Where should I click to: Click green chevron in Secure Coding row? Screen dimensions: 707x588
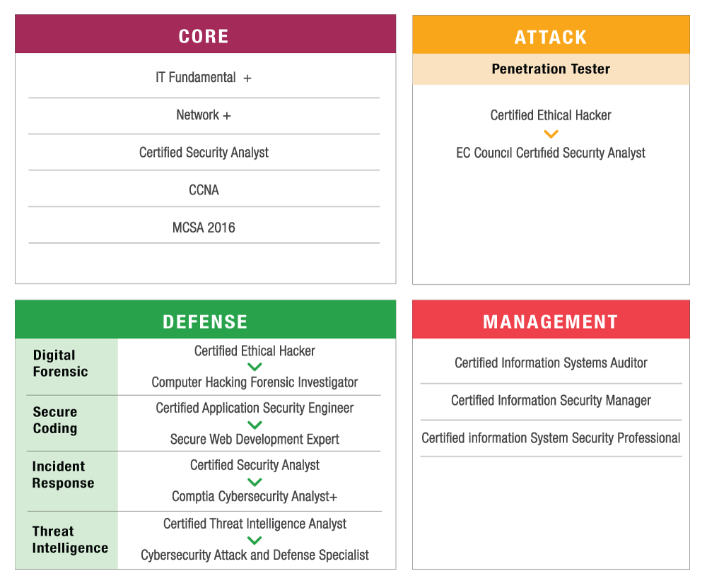pos(255,425)
